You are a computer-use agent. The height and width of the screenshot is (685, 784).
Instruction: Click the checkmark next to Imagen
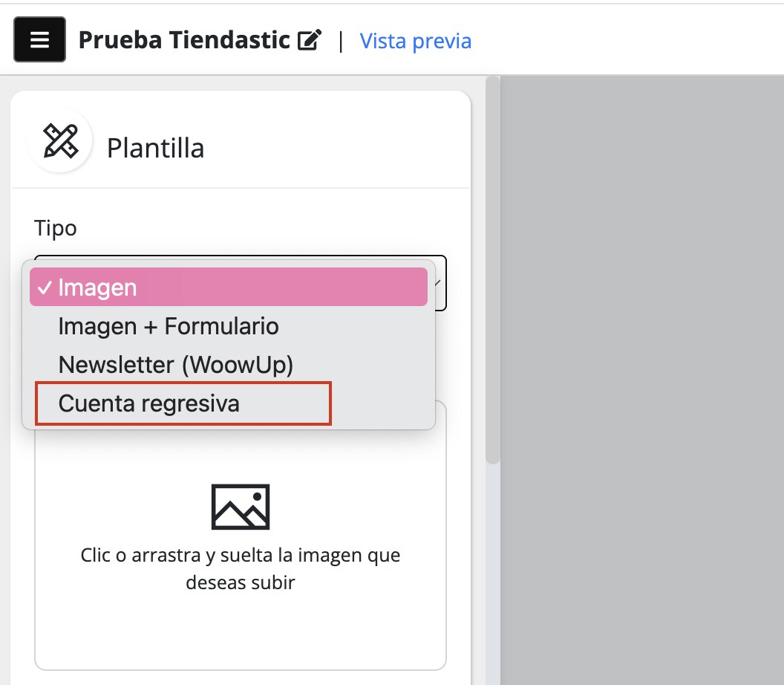(44, 288)
